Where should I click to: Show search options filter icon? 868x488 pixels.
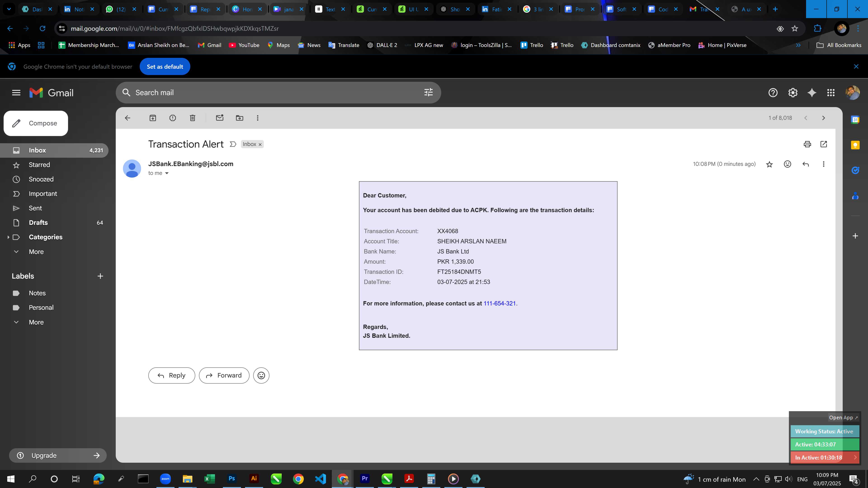click(x=428, y=92)
